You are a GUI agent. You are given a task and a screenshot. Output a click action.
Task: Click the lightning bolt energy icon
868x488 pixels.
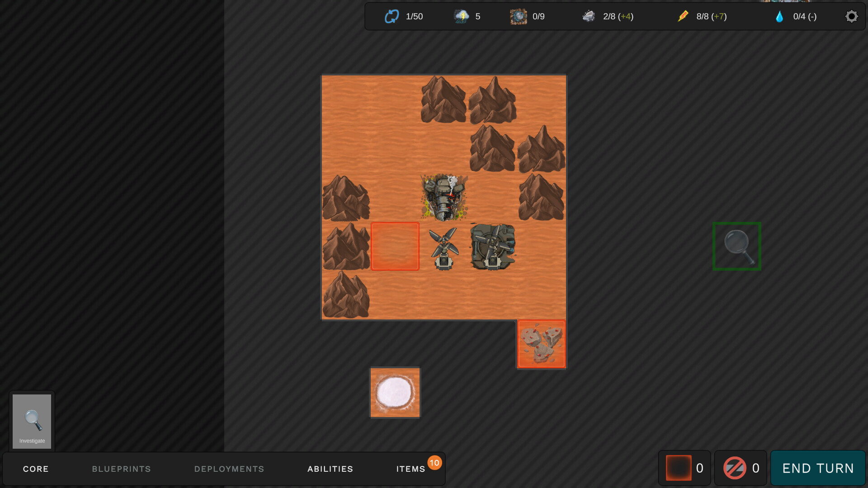[x=684, y=16]
